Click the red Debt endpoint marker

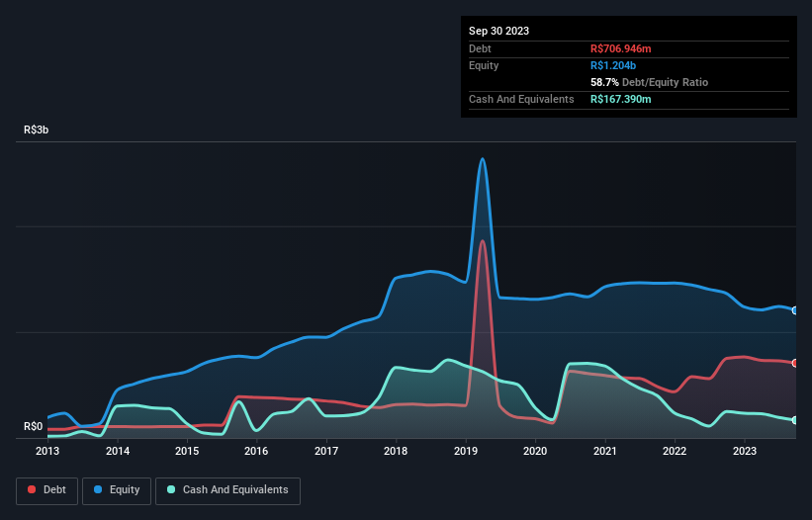pyautogui.click(x=795, y=363)
